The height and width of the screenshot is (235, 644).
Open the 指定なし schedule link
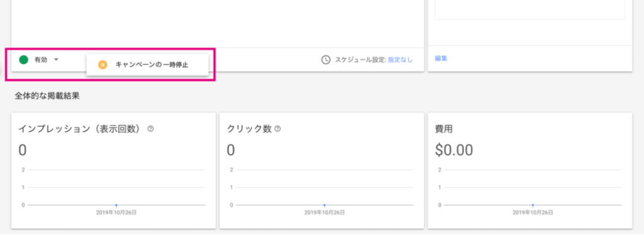(x=401, y=60)
